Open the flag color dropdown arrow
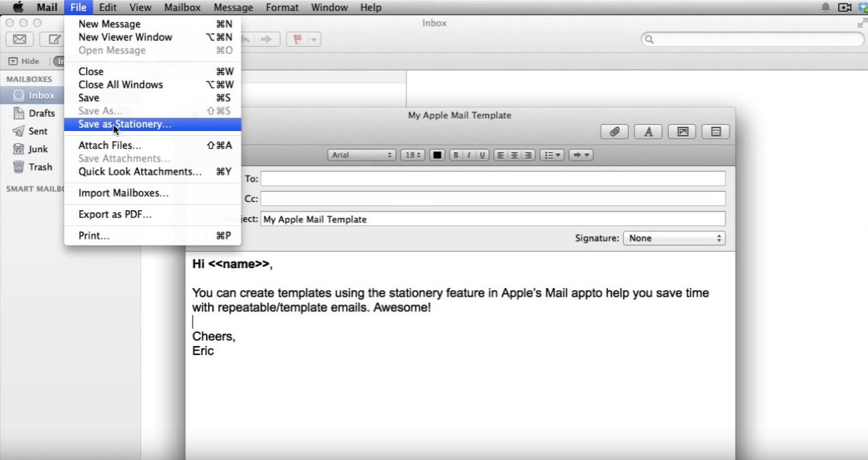The image size is (868, 460). click(x=314, y=40)
